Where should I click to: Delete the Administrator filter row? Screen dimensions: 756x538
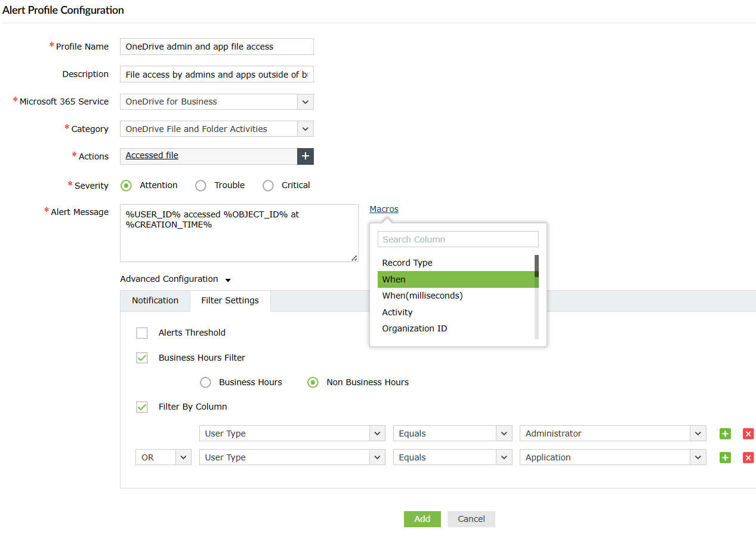748,434
